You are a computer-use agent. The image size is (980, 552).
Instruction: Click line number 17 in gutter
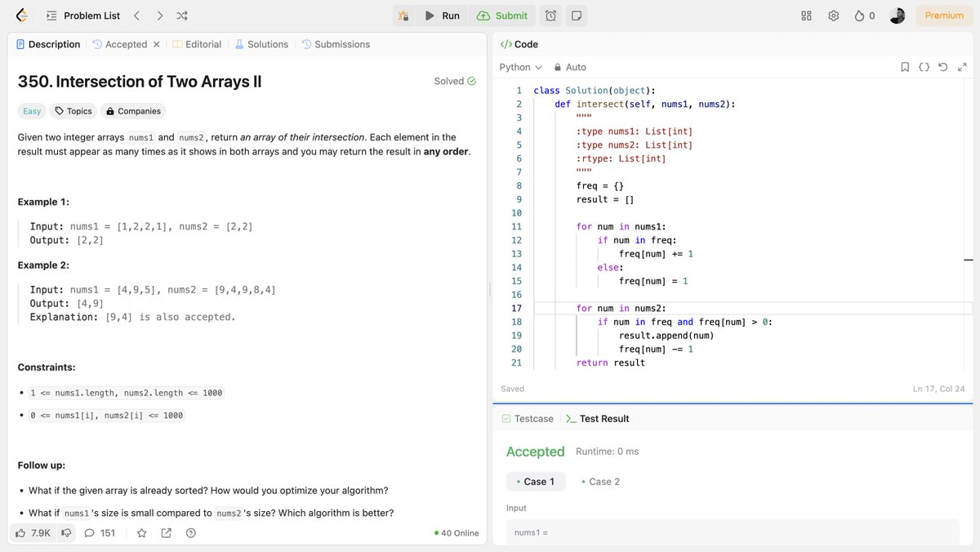pos(516,309)
